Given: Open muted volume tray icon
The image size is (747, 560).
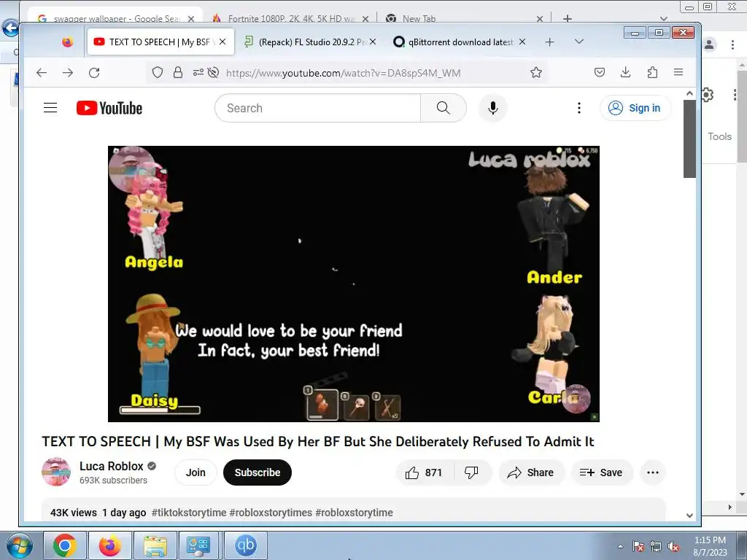Looking at the screenshot, I should click(673, 547).
